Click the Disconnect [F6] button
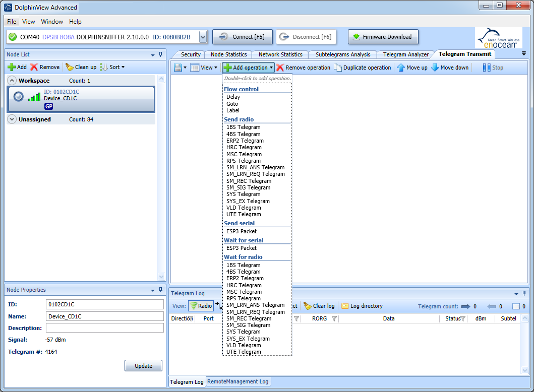Image resolution: width=534 pixels, height=392 pixels. pos(306,37)
